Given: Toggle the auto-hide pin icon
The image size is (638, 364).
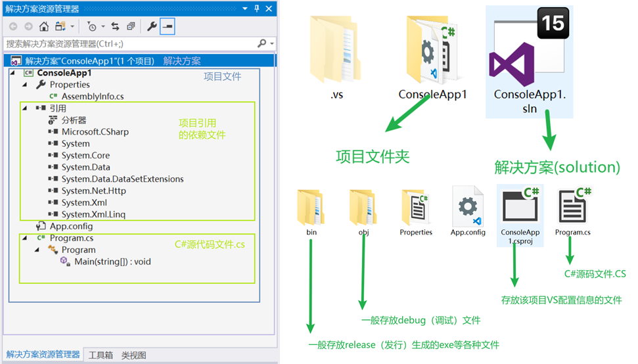Looking at the screenshot, I should click(x=257, y=9).
